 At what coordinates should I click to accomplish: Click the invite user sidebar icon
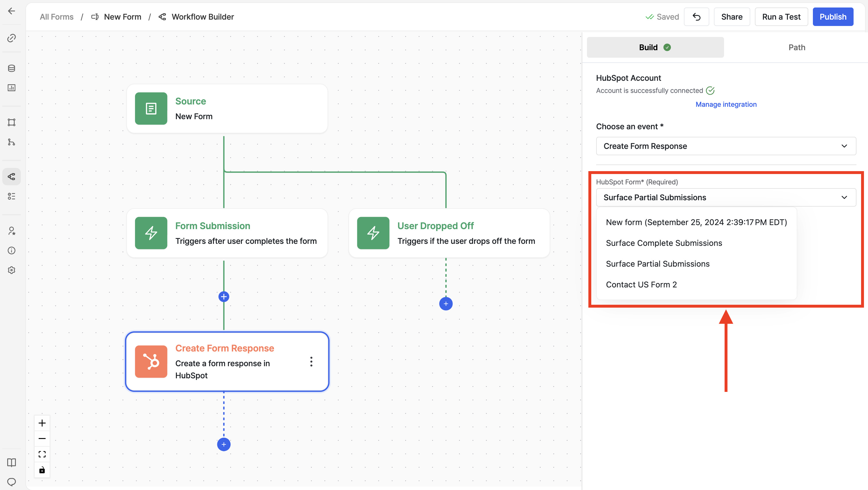tap(12, 231)
